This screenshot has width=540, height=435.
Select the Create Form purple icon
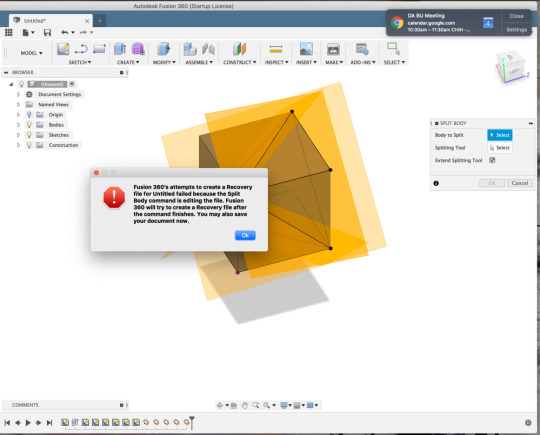pos(138,49)
